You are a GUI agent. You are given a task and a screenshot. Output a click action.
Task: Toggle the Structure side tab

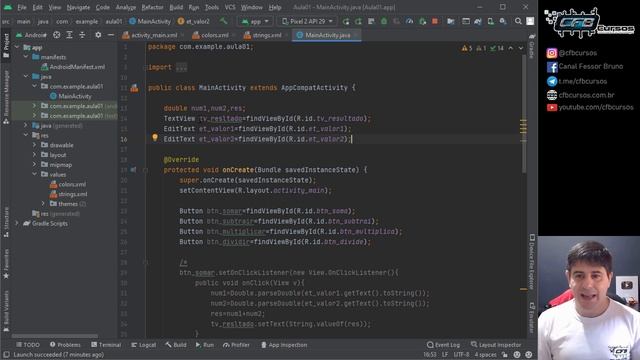pyautogui.click(x=6, y=222)
